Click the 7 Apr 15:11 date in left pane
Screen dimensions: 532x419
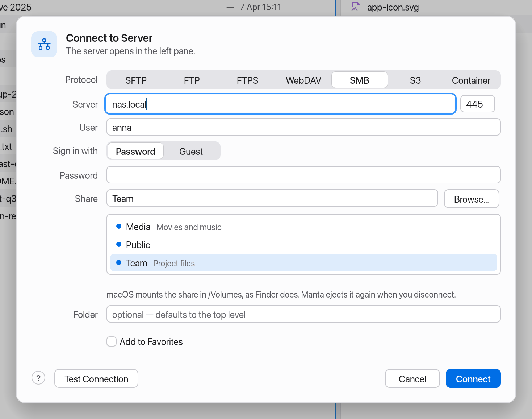(x=260, y=7)
